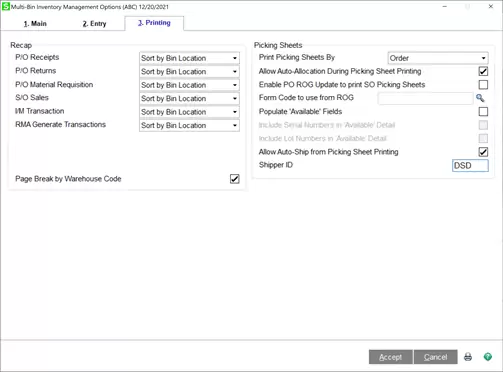Click the S/O Sales label
Screen dimensions: 503x372
point(32,98)
